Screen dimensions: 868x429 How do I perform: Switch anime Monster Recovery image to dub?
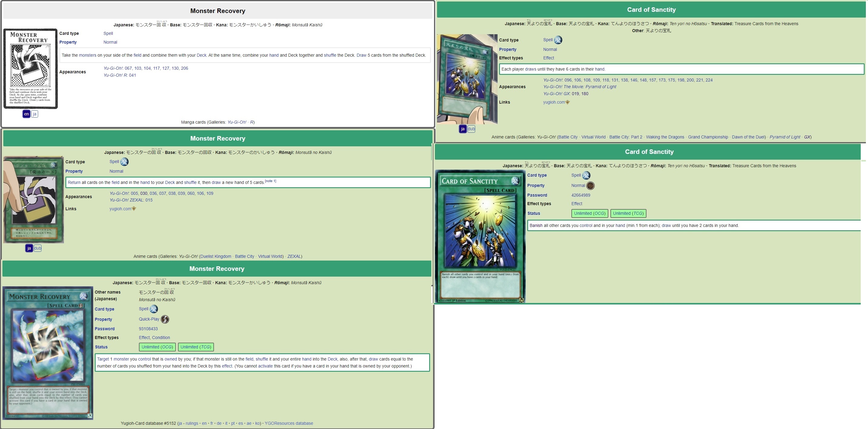coord(38,248)
